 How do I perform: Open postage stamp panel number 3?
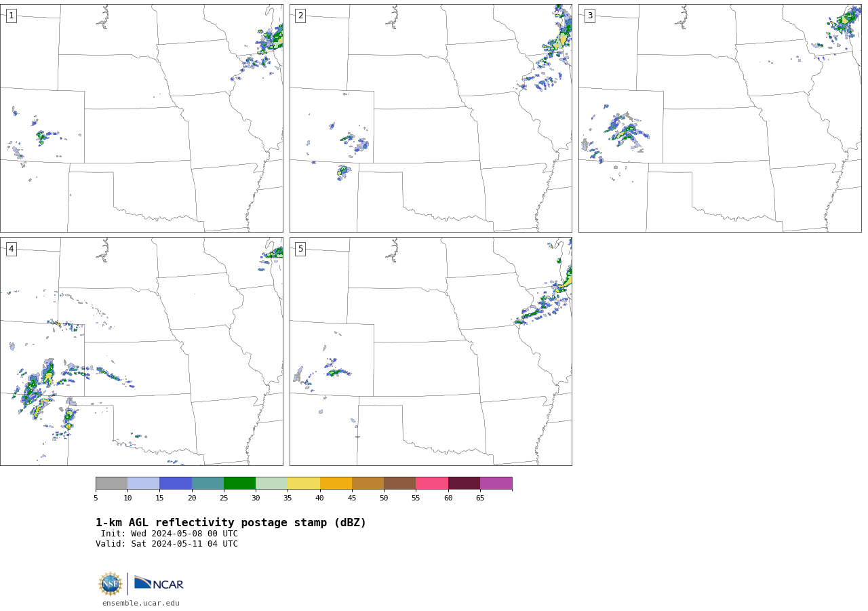[719, 118]
